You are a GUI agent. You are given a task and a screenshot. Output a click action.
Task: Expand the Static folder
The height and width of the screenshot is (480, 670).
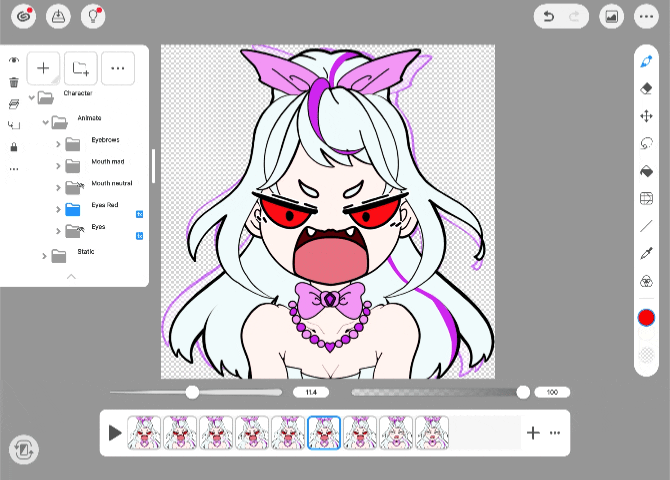pos(44,256)
